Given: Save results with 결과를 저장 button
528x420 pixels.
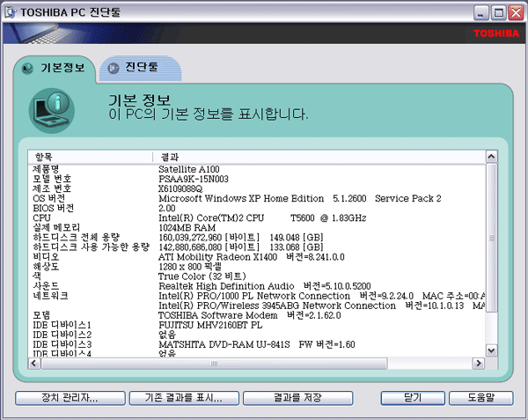Looking at the screenshot, I should pos(298,398).
